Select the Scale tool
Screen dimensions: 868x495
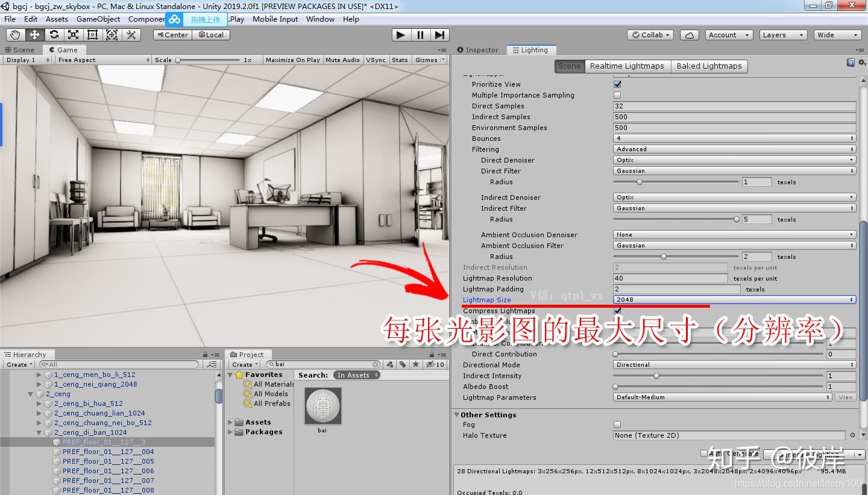coord(74,34)
